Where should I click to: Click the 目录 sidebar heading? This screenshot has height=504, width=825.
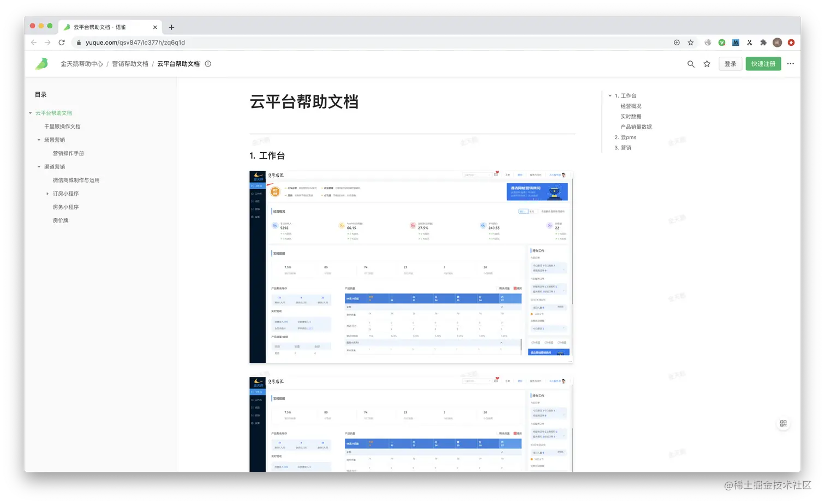(41, 95)
